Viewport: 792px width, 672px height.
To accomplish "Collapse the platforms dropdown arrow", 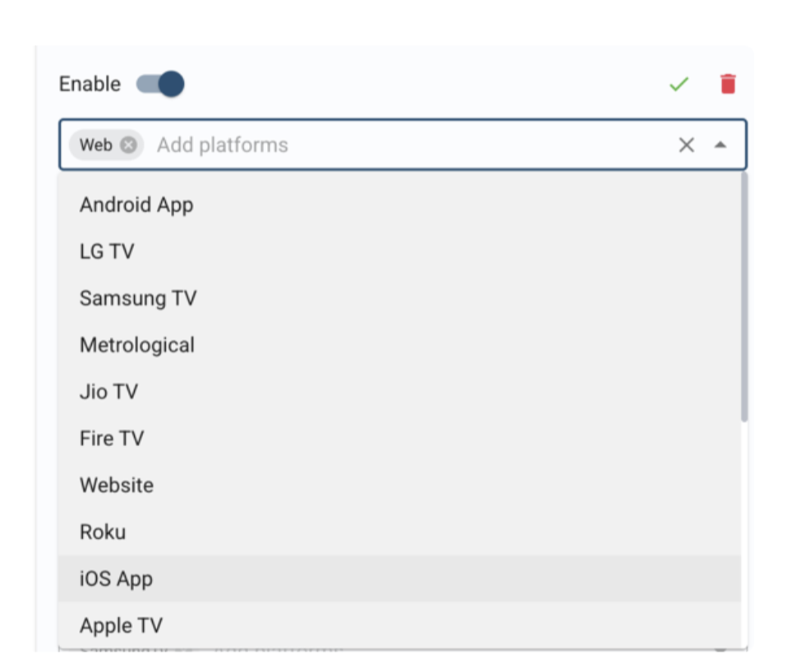I will (721, 145).
